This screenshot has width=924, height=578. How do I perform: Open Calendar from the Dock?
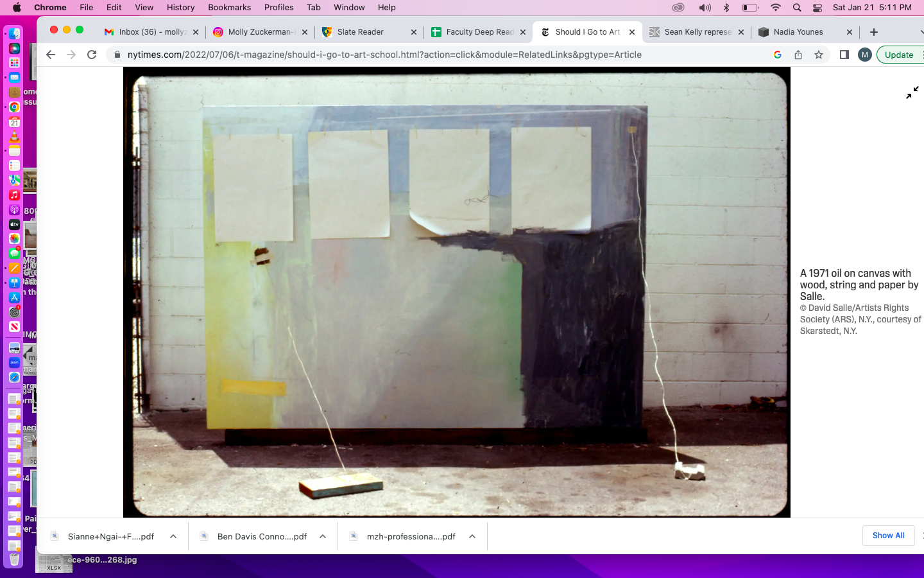[x=14, y=121]
